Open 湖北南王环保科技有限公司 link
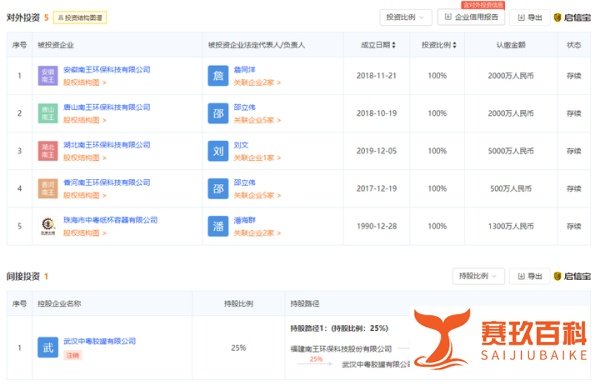 (107, 145)
